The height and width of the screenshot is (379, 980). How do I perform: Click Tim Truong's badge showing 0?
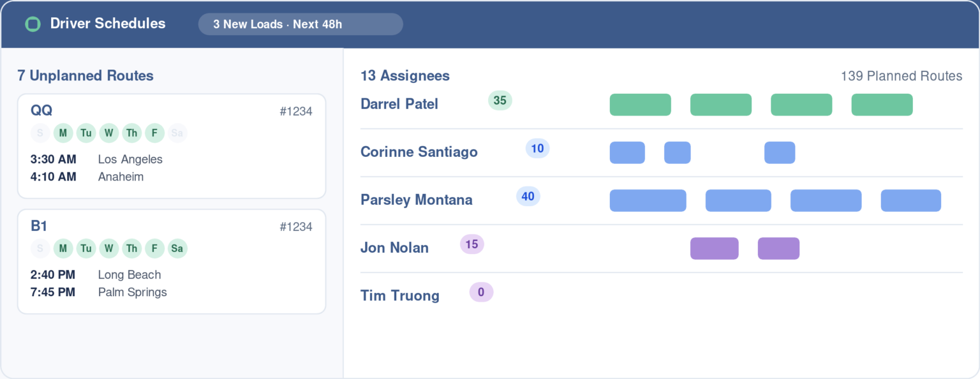pos(482,292)
